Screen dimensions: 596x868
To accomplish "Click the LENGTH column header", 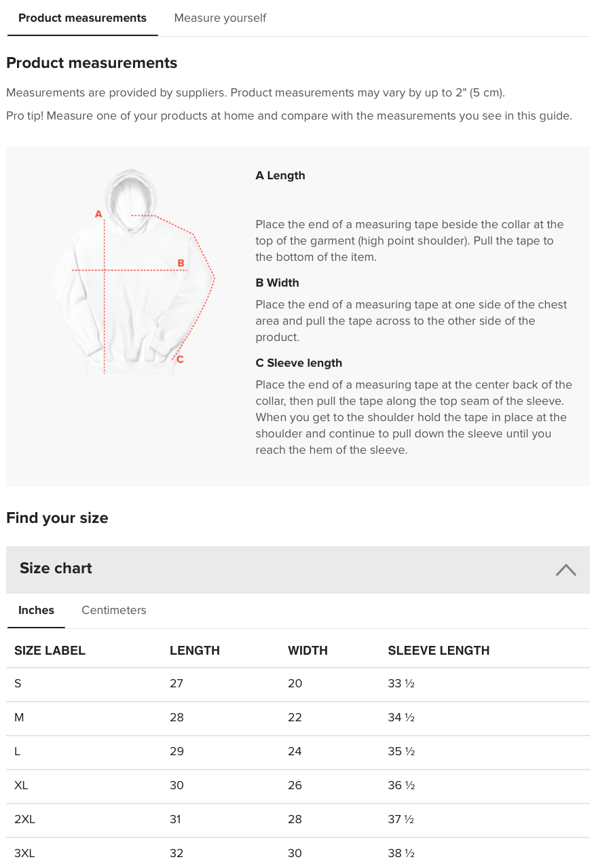I will click(x=195, y=651).
